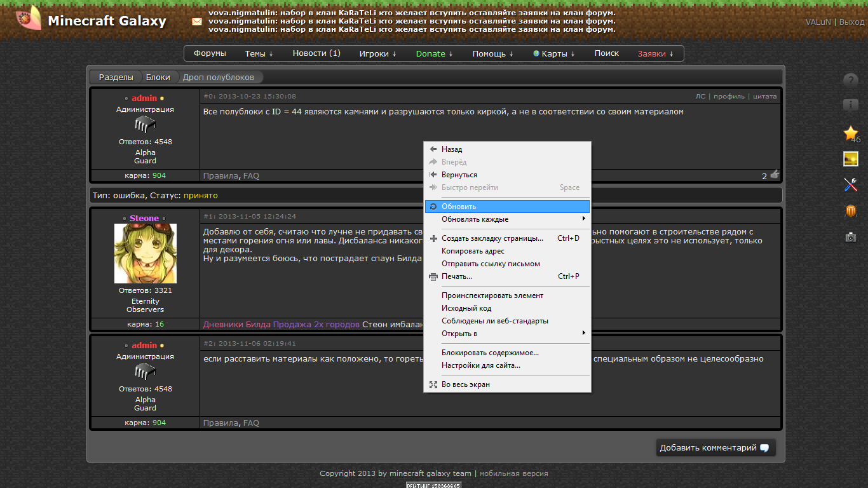Click admin username in post #2
This screenshot has height=488, width=868.
144,346
